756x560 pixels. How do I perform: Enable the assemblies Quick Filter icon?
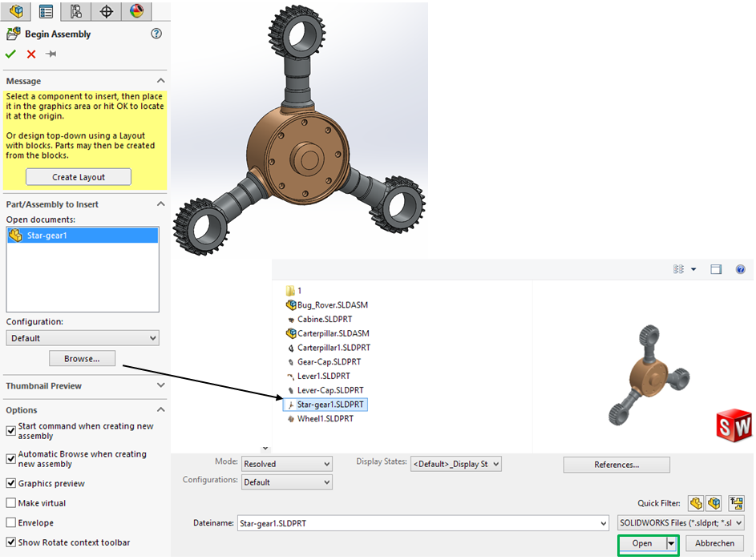click(x=714, y=503)
